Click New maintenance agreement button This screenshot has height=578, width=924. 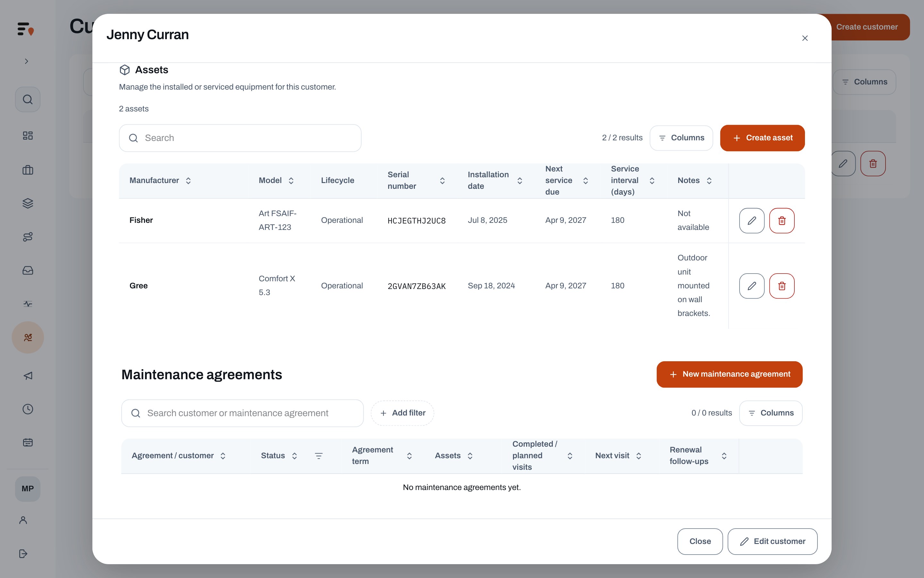point(729,374)
